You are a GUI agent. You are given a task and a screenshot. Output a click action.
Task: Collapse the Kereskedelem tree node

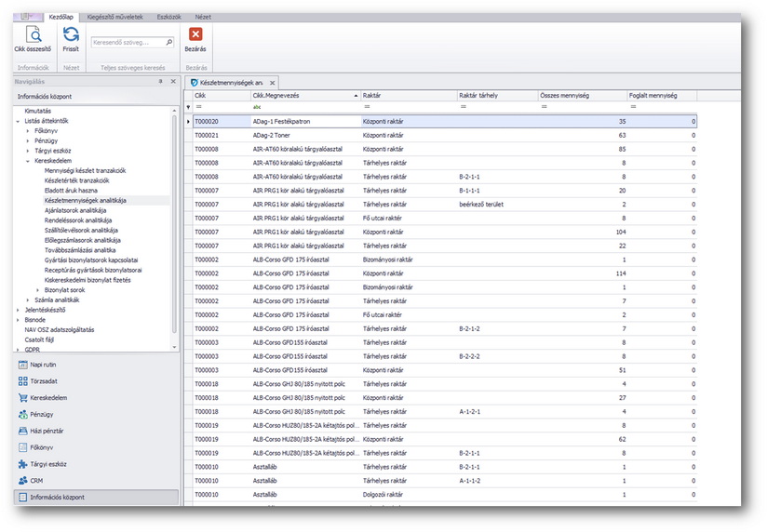point(27,160)
